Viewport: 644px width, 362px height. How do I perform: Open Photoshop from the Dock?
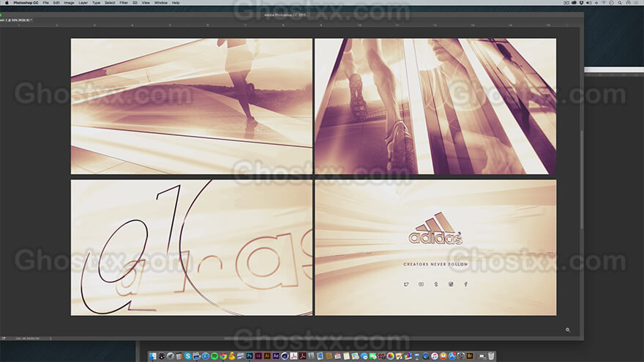coord(250,356)
